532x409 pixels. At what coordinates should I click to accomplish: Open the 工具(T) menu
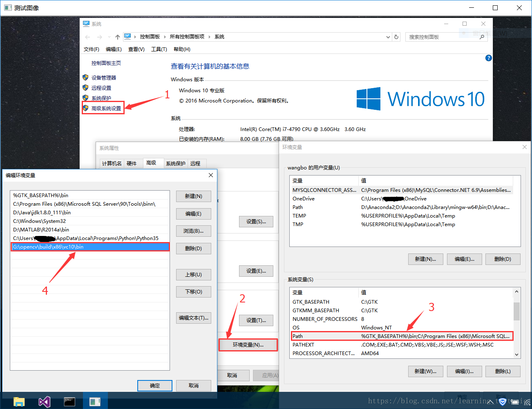(x=159, y=49)
